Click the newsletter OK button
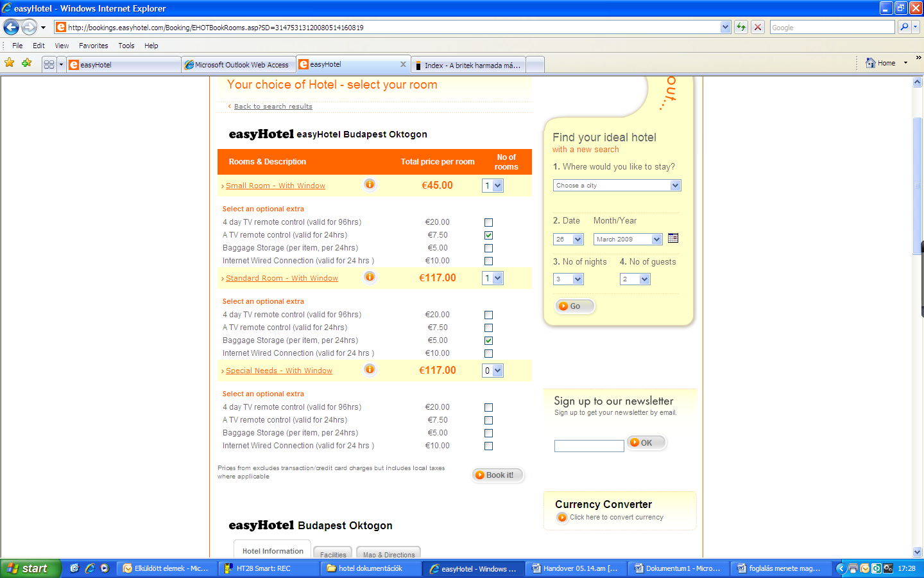This screenshot has width=924, height=578. (x=646, y=442)
